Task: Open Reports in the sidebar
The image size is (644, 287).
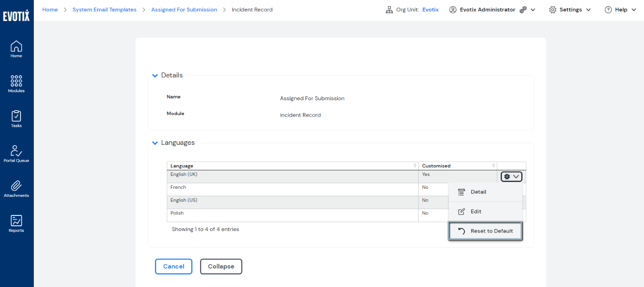Action: coord(17,224)
